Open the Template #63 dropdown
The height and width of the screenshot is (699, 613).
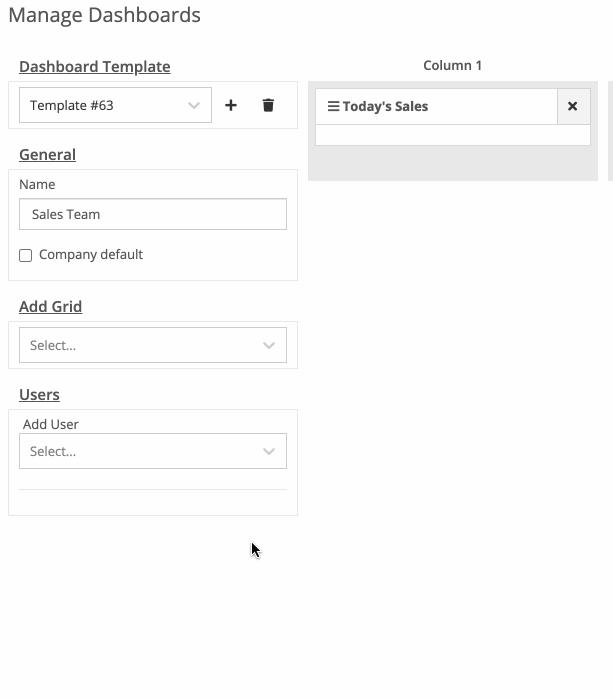(x=115, y=105)
